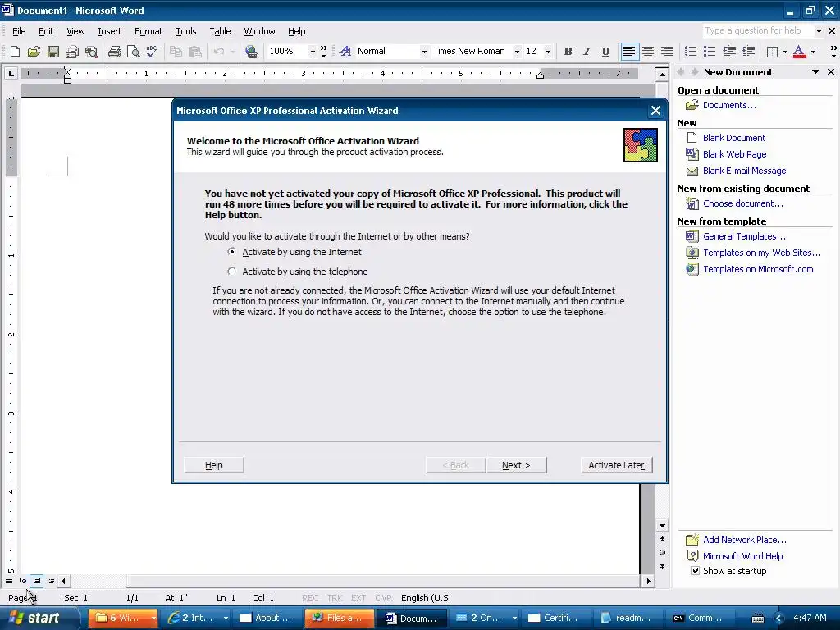Toggle Italic formatting
Screen dimensions: 840x630
(587, 52)
